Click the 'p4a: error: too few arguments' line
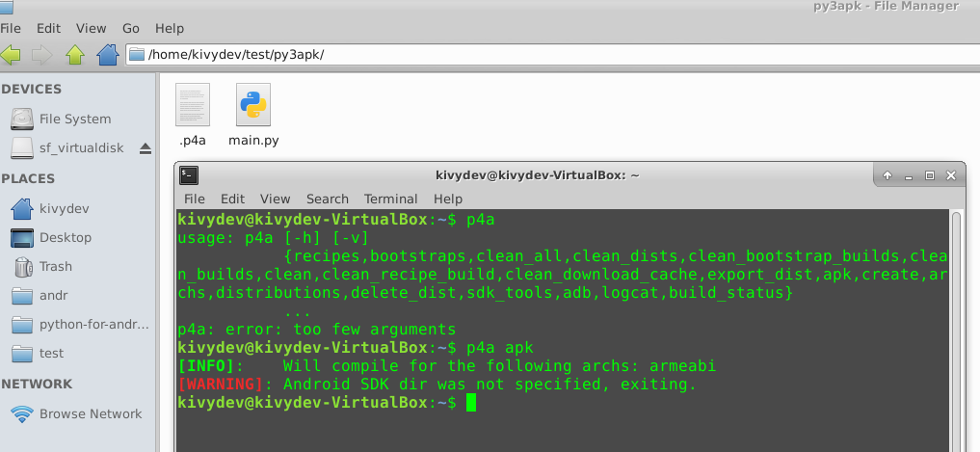The width and height of the screenshot is (980, 452). coord(317,329)
